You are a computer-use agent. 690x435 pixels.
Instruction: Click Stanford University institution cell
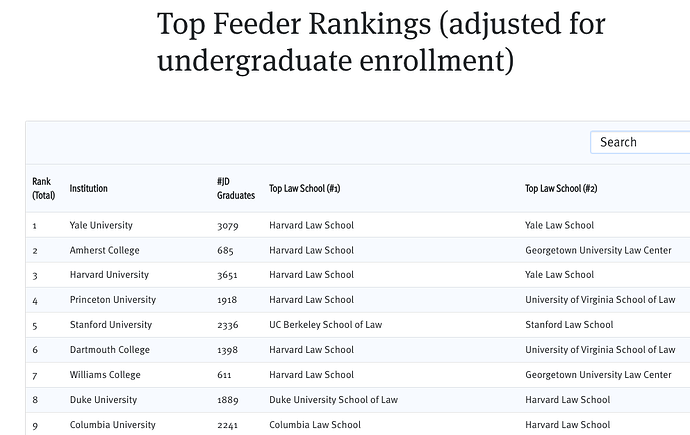coord(111,325)
